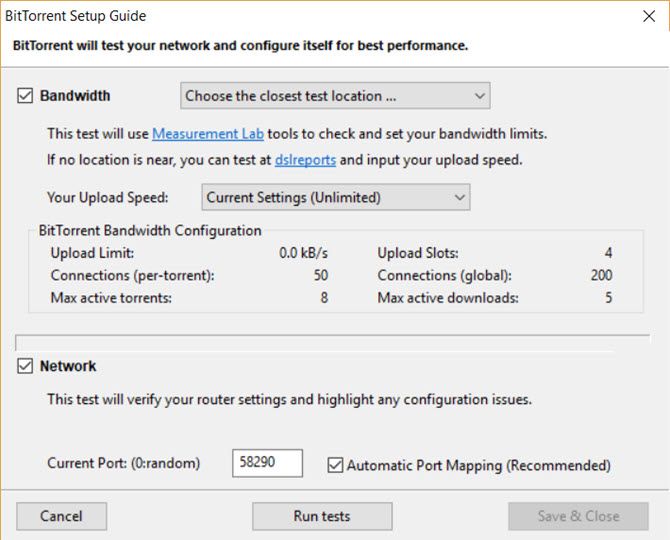Click the test progress bar

coord(333,340)
